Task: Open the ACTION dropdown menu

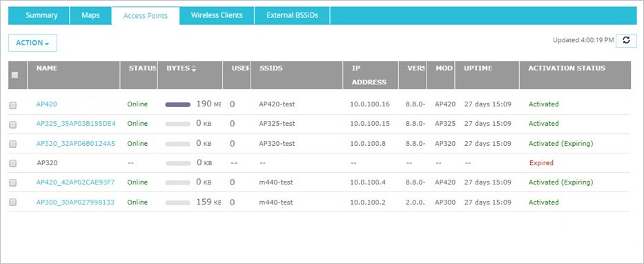Action: (32, 43)
